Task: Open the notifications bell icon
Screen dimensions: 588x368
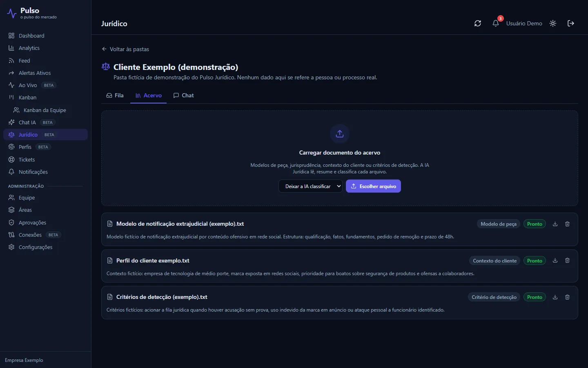Action: tap(496, 23)
